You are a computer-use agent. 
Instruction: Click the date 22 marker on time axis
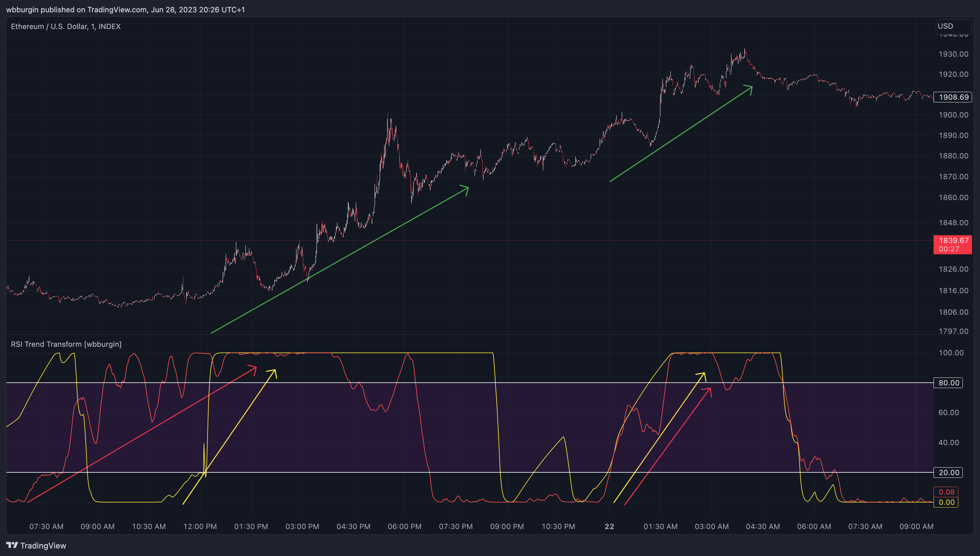[x=609, y=526]
